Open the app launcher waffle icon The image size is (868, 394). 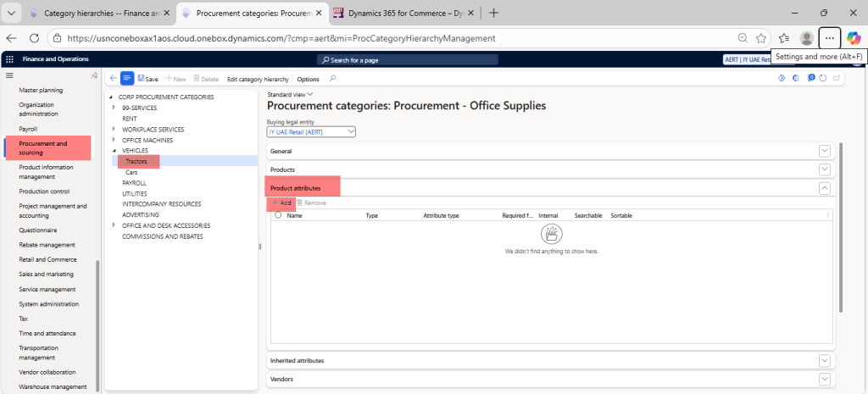point(9,59)
